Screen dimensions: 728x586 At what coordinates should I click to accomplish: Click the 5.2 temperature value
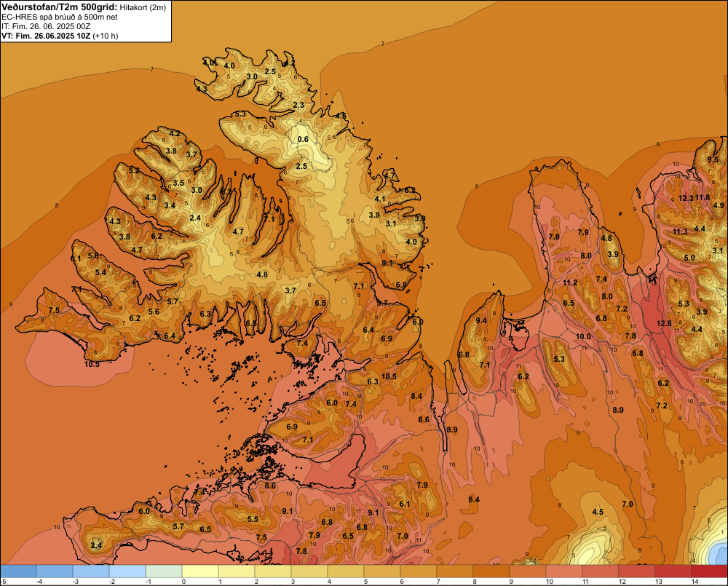(134, 171)
